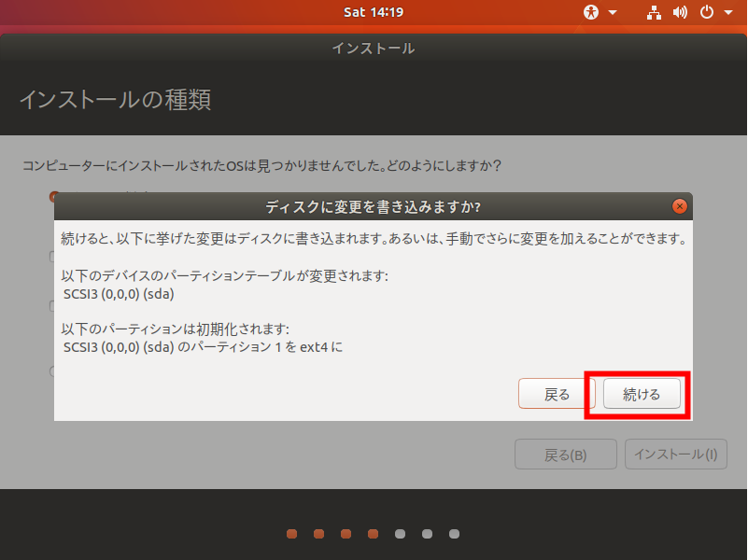This screenshot has width=748, height=560.
Task: Click the volume speaker icon
Action: coord(680,12)
